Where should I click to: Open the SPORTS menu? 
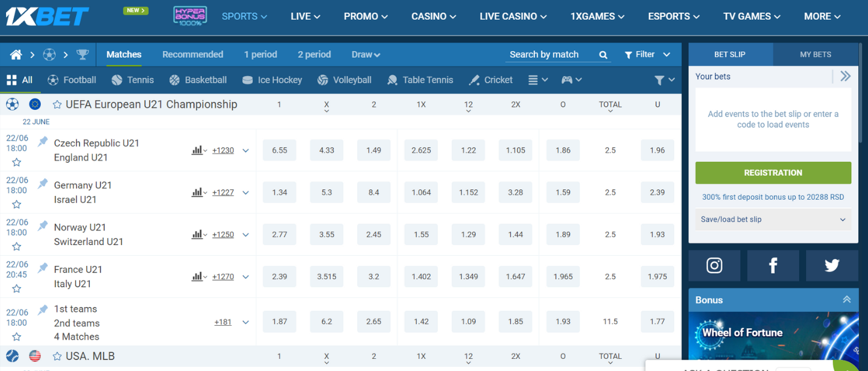click(244, 17)
